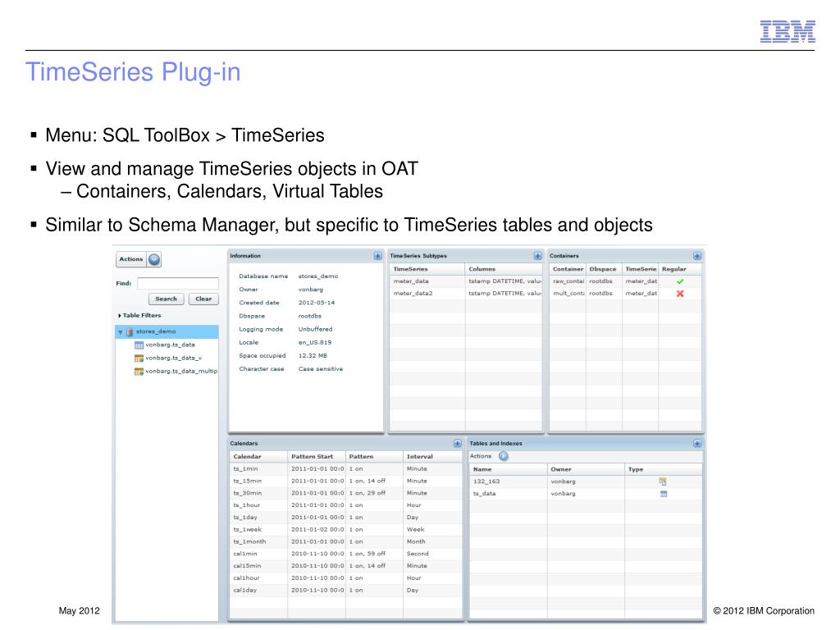Image resolution: width=840 pixels, height=630 pixels.
Task: Select the vonbarg.ts_data_multip table icon
Action: 139,372
